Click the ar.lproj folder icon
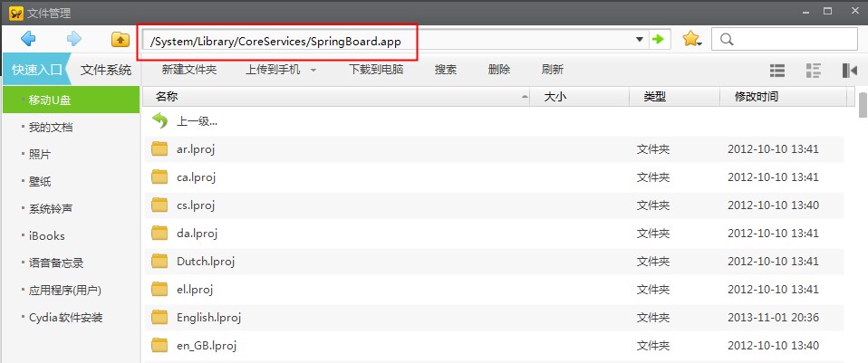868x363 pixels. (x=159, y=148)
